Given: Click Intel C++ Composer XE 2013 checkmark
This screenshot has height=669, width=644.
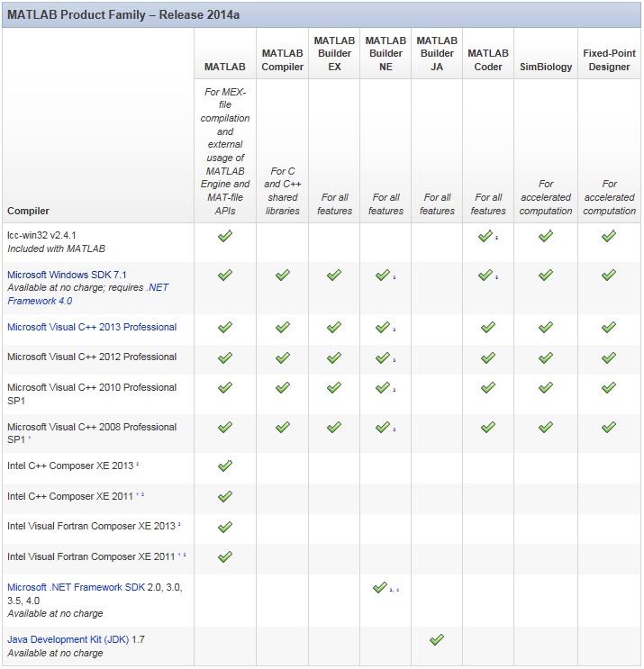Looking at the screenshot, I should click(x=225, y=466).
